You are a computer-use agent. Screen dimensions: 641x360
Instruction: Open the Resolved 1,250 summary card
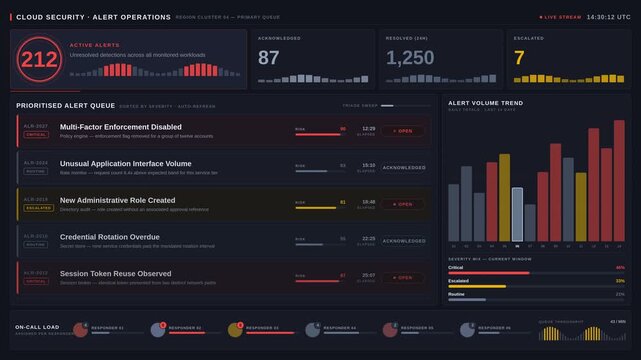[x=441, y=59]
